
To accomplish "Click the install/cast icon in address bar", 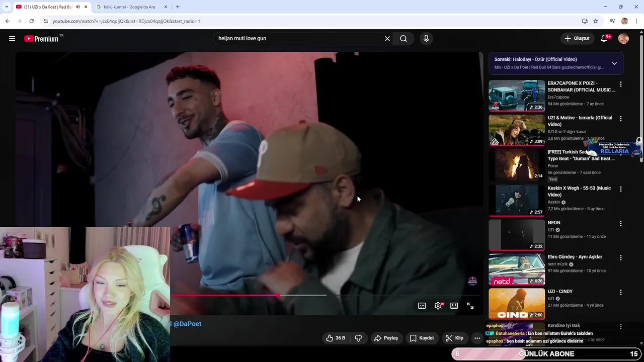I will click(585, 21).
